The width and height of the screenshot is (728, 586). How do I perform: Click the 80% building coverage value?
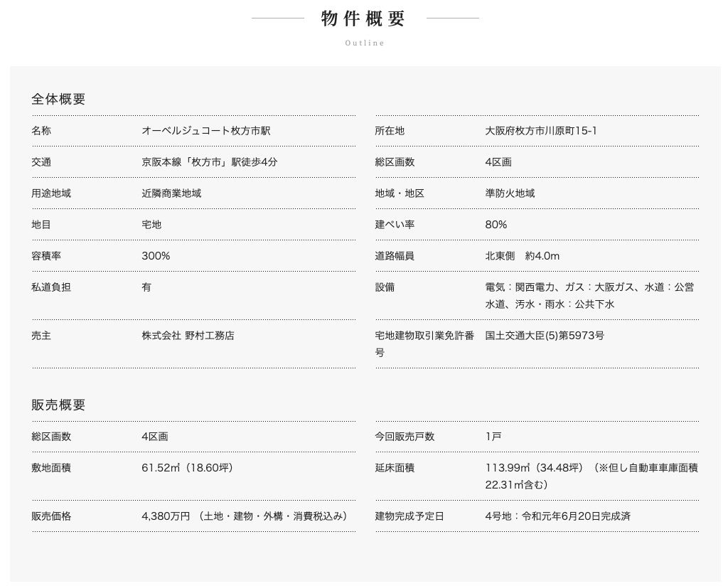(496, 225)
